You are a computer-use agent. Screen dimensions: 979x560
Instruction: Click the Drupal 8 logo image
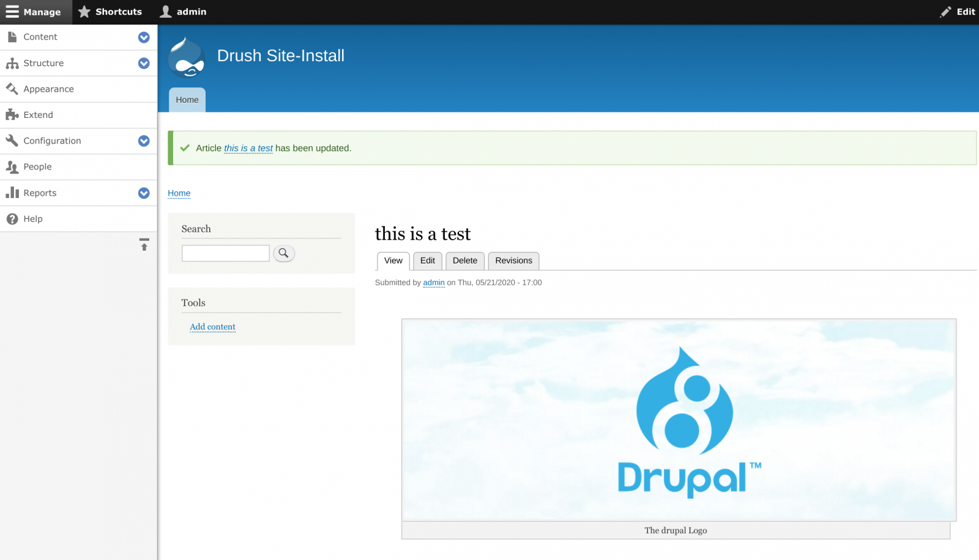[x=679, y=420]
